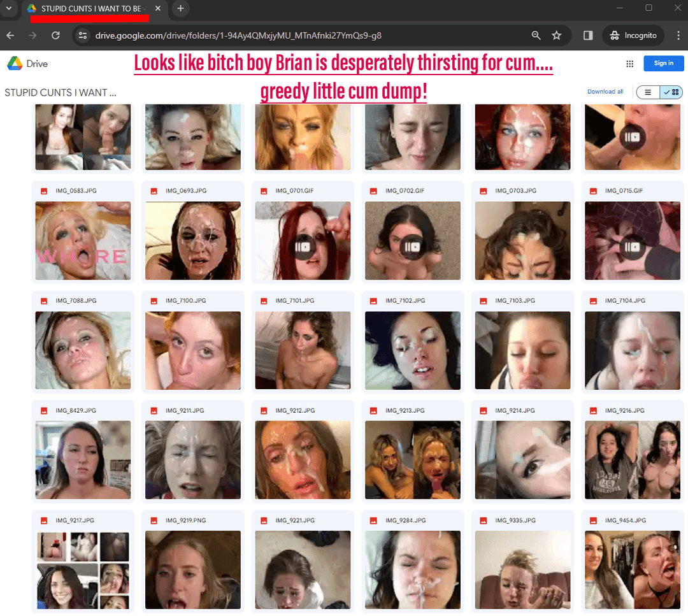Switch to grid layout view
This screenshot has width=688, height=616.
coord(671,92)
